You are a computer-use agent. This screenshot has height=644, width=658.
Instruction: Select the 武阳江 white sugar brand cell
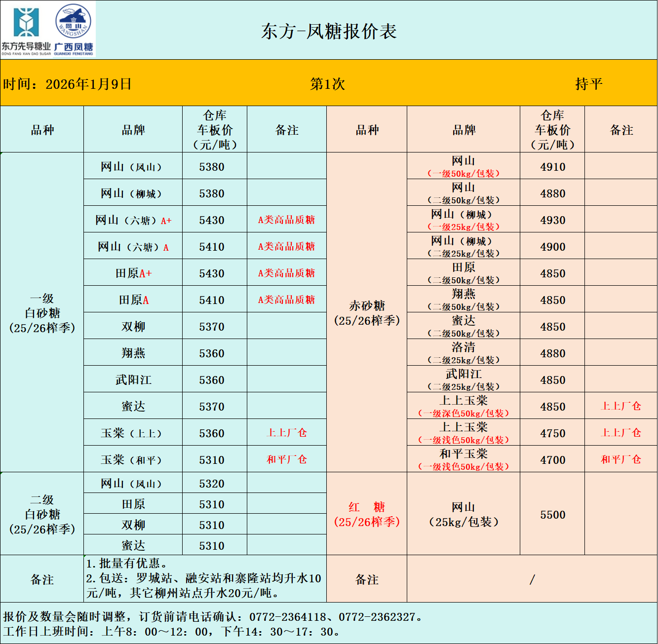click(133, 380)
